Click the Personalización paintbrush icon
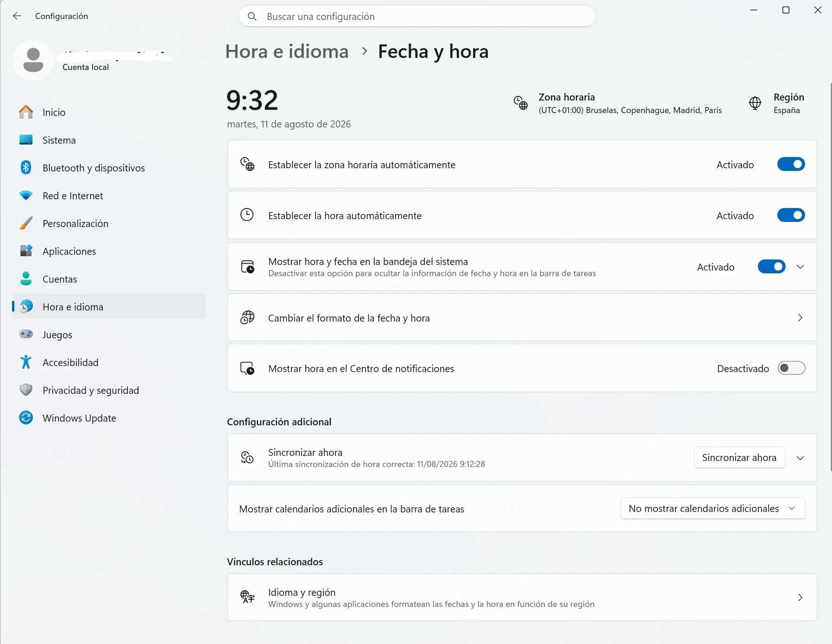This screenshot has width=832, height=644. pos(26,223)
